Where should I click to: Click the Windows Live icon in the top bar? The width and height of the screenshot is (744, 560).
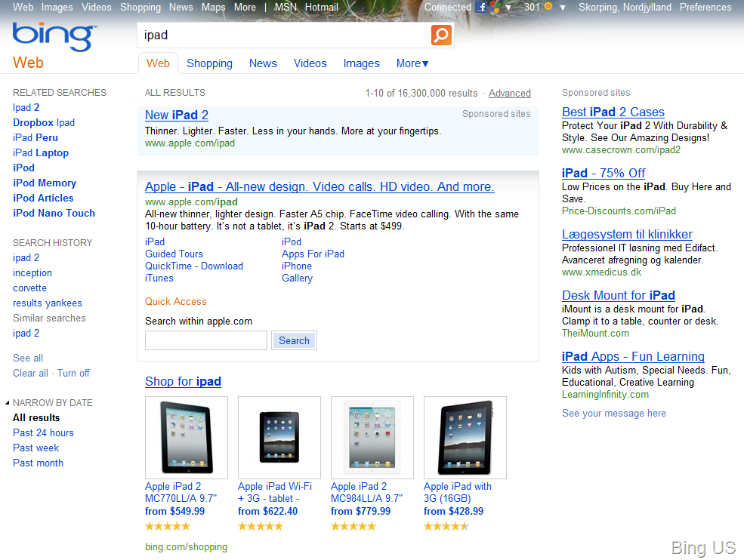[x=495, y=7]
